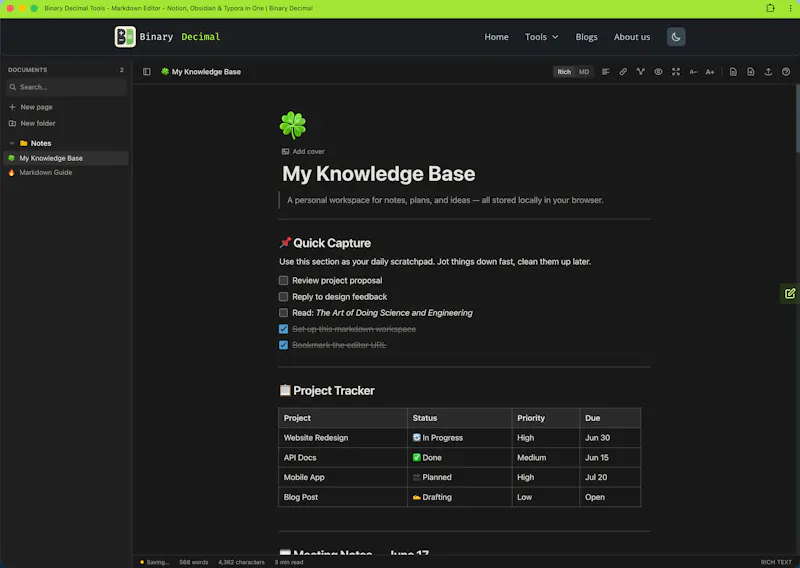800x568 pixels.
Task: Click the documents Search field
Action: [66, 87]
